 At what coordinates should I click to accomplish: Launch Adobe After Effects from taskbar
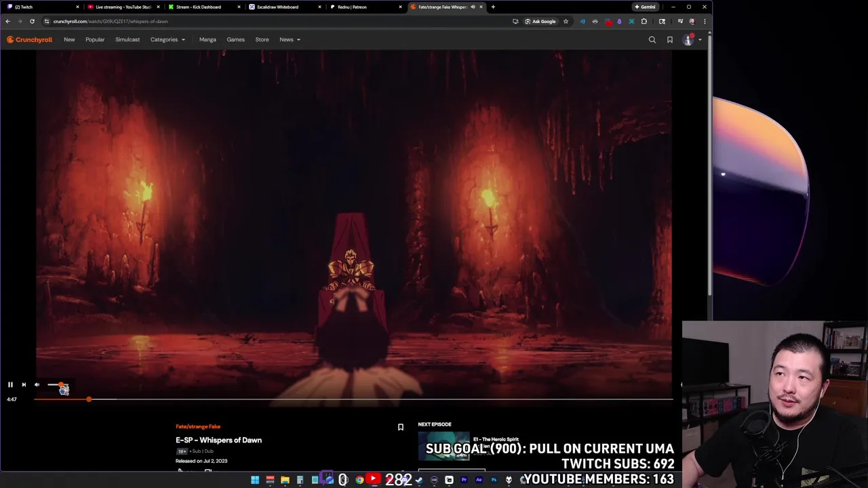479,480
